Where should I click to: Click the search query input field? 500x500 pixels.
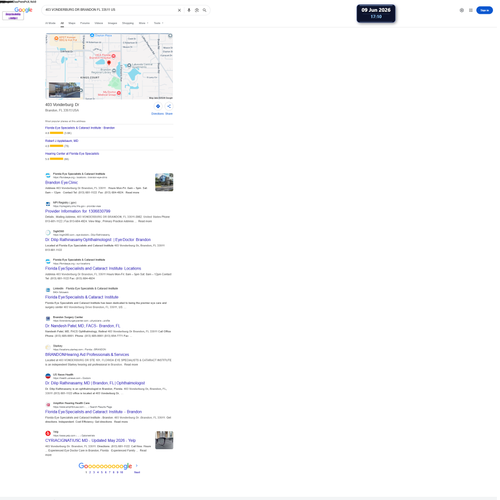[x=110, y=10]
